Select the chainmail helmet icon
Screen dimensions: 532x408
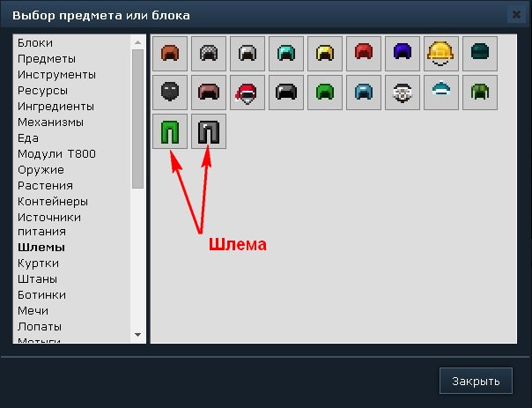point(209,54)
